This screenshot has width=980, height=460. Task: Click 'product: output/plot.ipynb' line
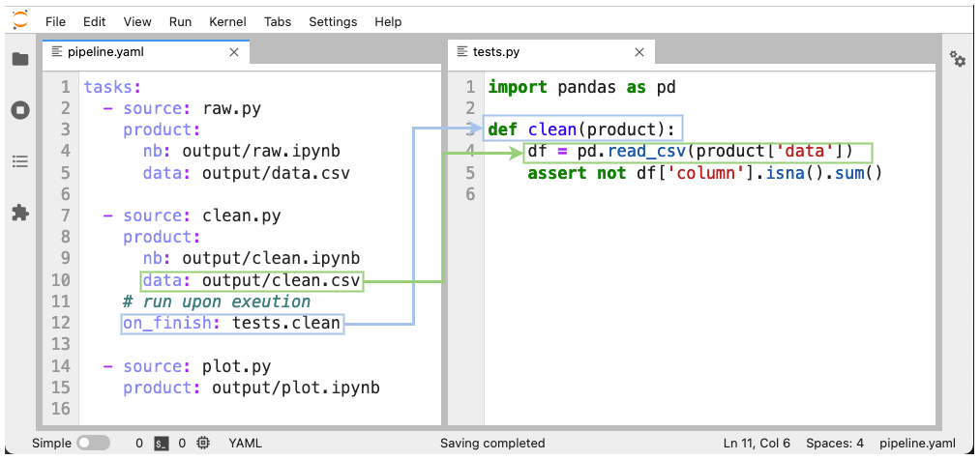coord(252,388)
